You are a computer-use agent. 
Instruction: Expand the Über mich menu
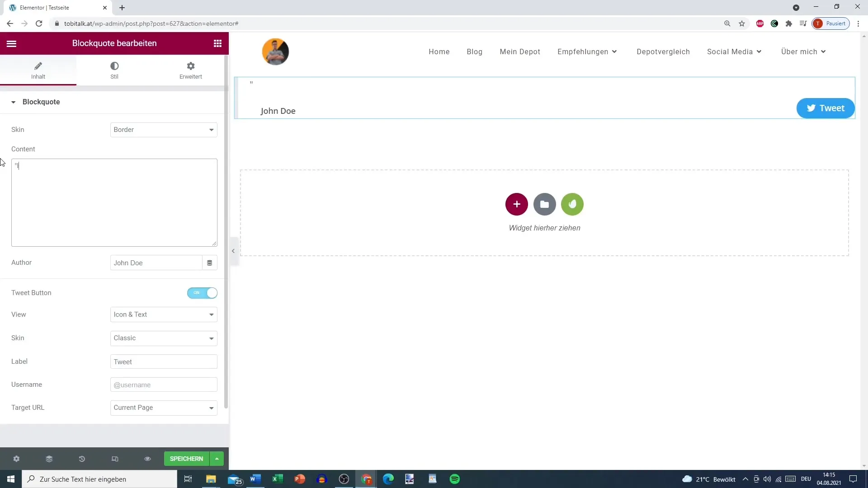pyautogui.click(x=804, y=52)
